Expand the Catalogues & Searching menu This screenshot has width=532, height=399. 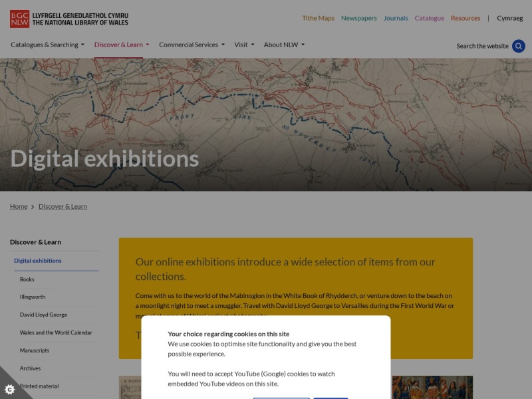(47, 45)
